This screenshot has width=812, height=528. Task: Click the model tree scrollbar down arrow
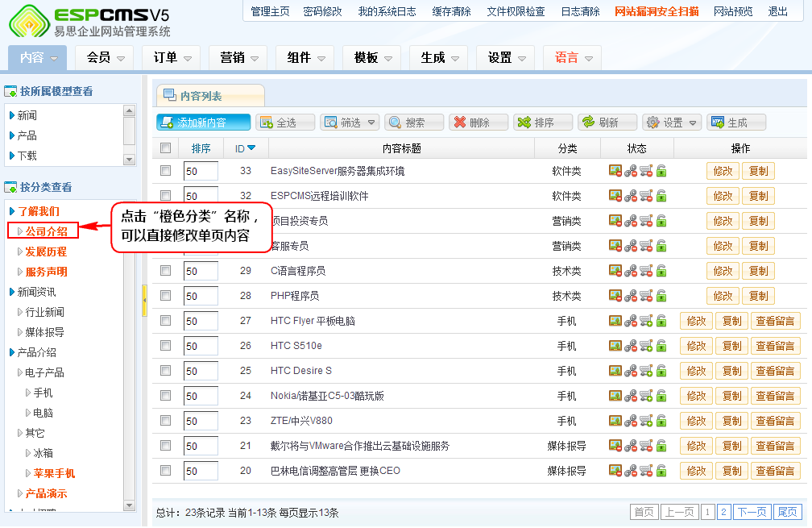[x=130, y=160]
